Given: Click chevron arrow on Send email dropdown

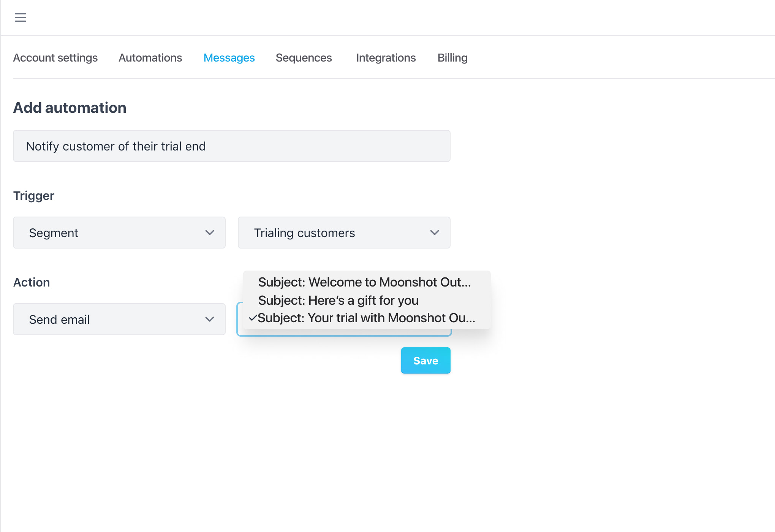Looking at the screenshot, I should [210, 319].
